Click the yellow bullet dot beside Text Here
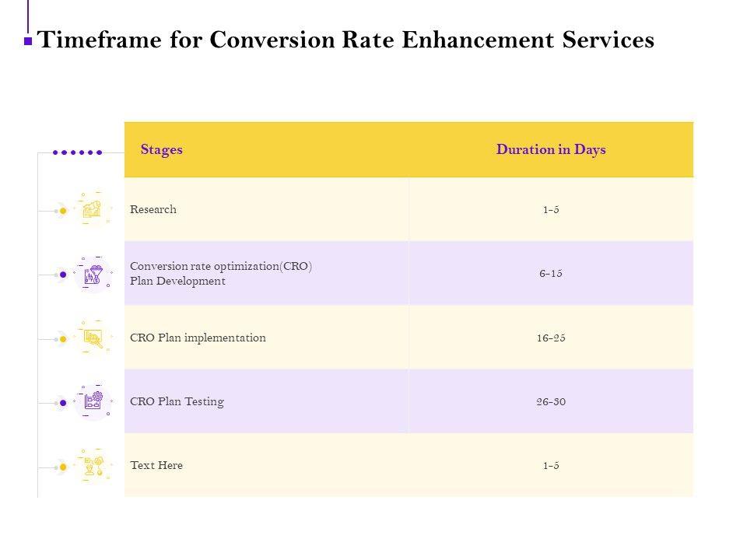This screenshot has height=560, width=747. pyautogui.click(x=63, y=467)
